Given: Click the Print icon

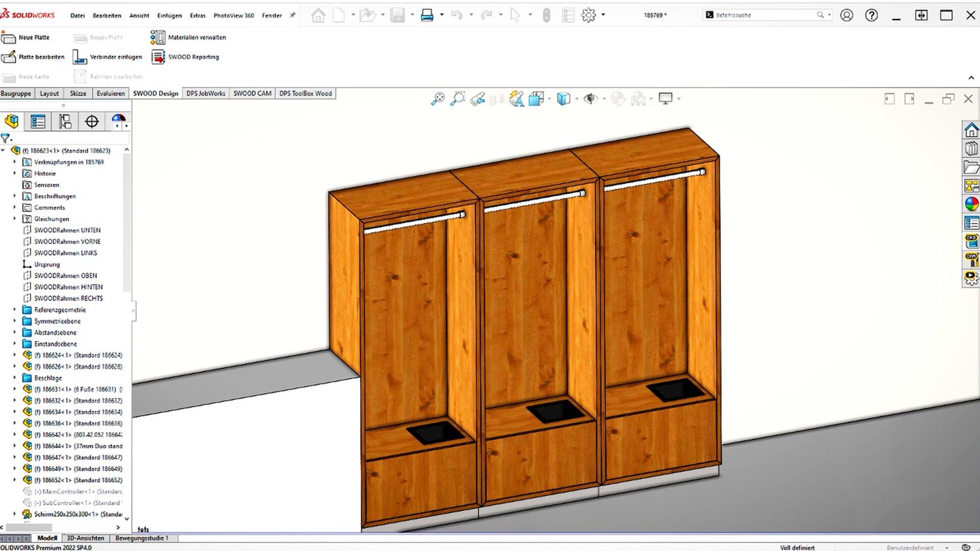Looking at the screenshot, I should (x=427, y=15).
